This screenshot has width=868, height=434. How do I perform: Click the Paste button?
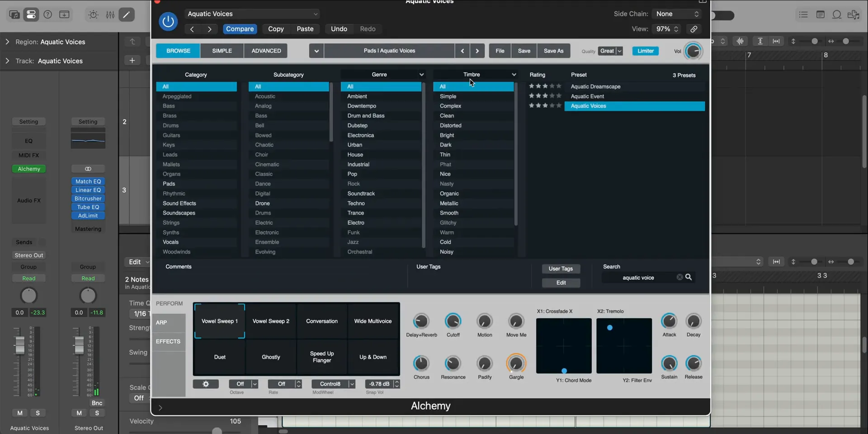click(x=305, y=29)
